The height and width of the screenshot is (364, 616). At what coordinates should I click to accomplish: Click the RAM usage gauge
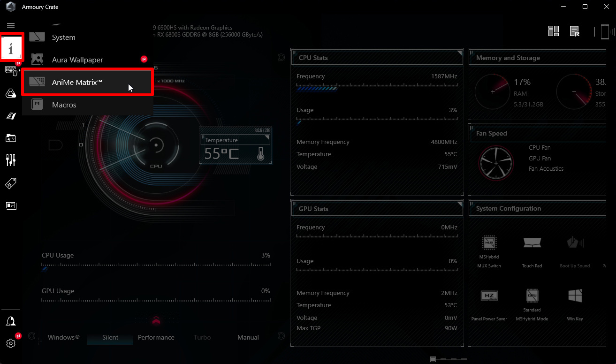492,92
